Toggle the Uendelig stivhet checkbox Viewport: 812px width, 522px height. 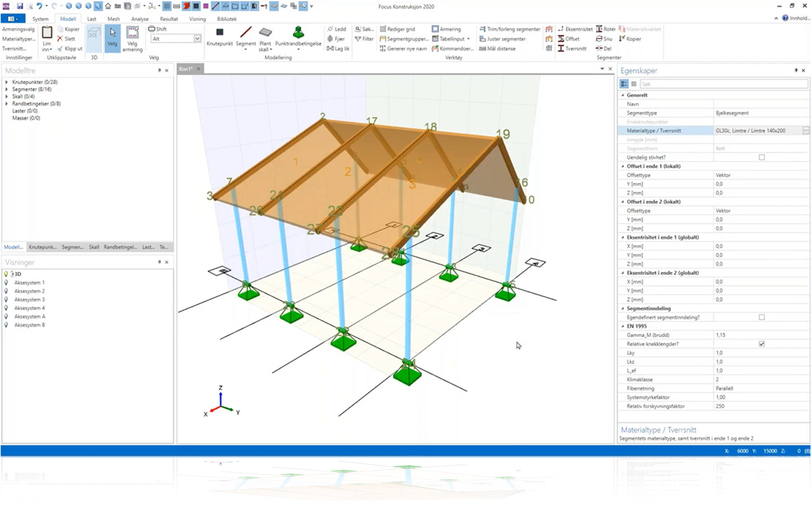point(762,158)
